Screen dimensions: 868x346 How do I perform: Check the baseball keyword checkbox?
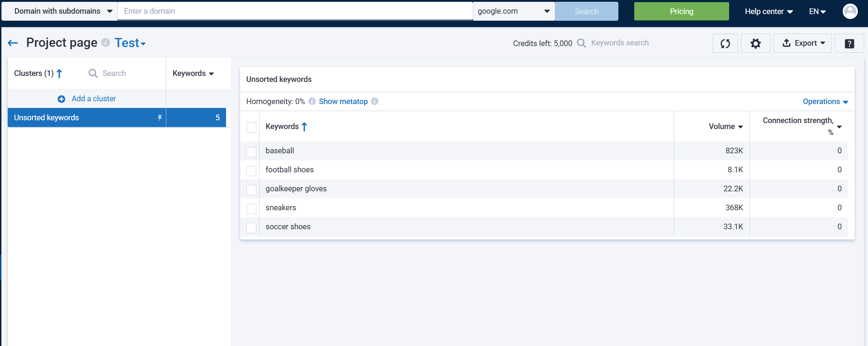point(251,152)
